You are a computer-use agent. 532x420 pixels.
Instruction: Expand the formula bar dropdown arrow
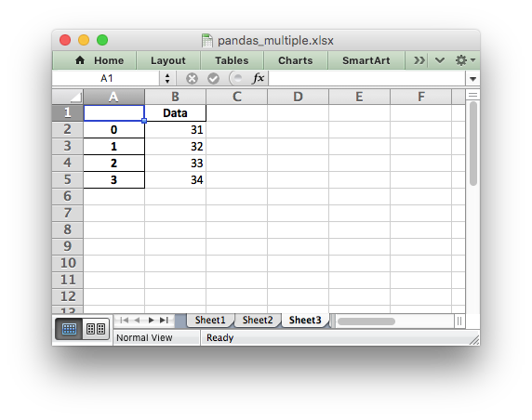pos(472,79)
